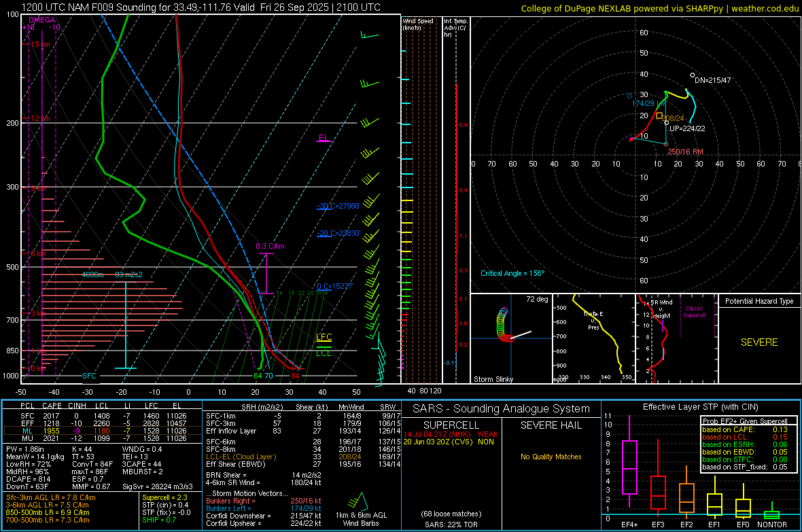The image size is (802, 532).
Task: Click the green SHIP = 0.7 value
Action: pos(159,520)
